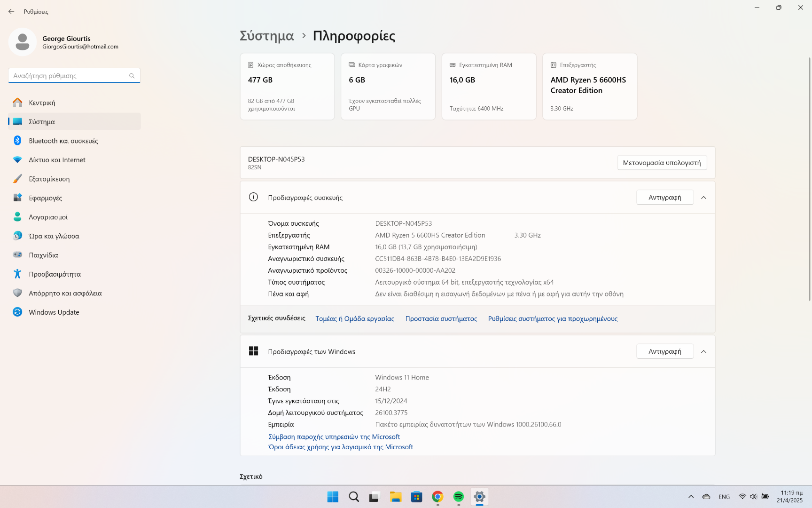Open Spotify from taskbar
Image resolution: width=812 pixels, height=508 pixels.
[x=459, y=497]
